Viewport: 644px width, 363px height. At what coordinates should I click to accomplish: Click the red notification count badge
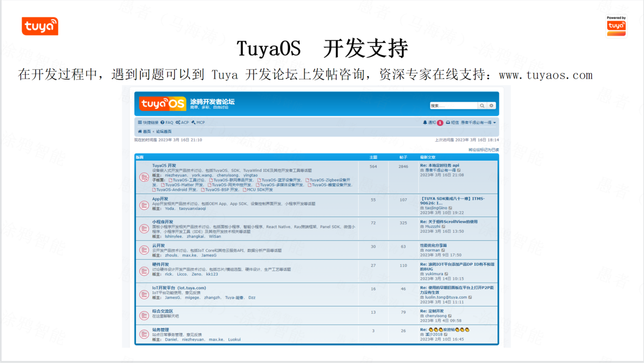tap(440, 122)
